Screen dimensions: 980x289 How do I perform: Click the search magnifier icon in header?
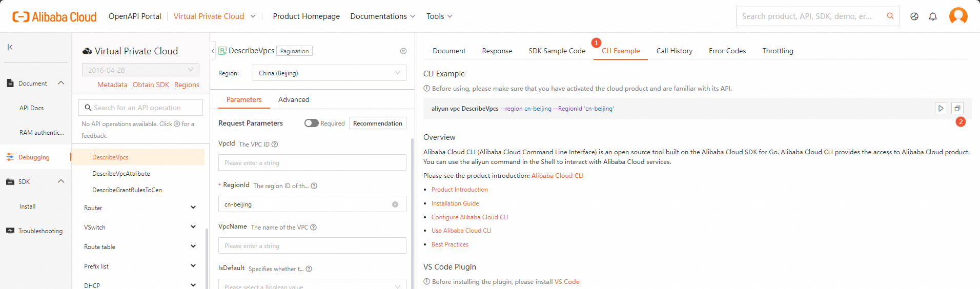[890, 16]
